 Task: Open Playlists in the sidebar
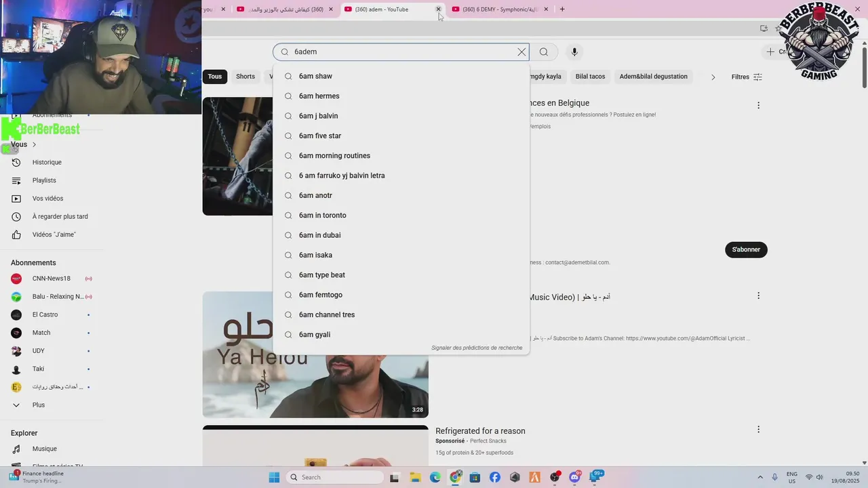pos(44,180)
